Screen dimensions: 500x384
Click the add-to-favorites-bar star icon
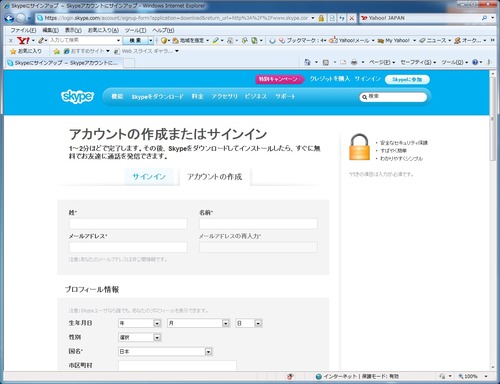pos(57,51)
